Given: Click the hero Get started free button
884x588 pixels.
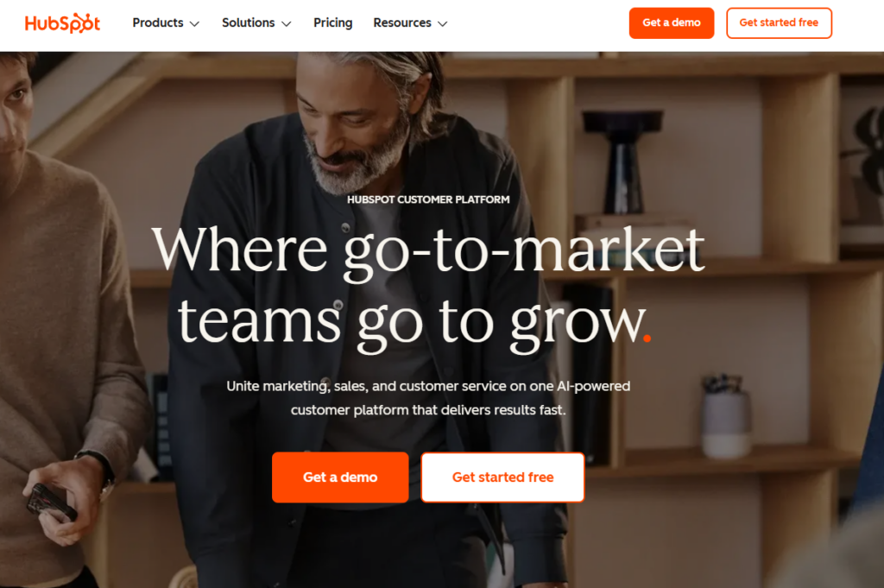Looking at the screenshot, I should pos(502,477).
